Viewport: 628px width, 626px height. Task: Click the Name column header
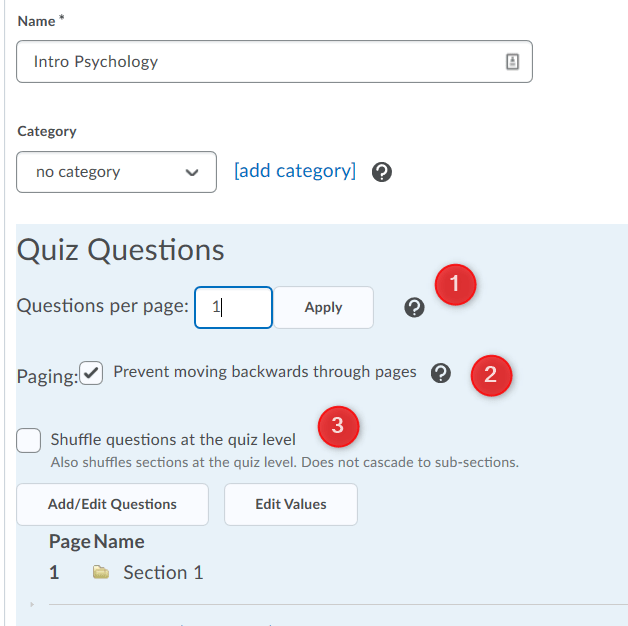[x=119, y=541]
